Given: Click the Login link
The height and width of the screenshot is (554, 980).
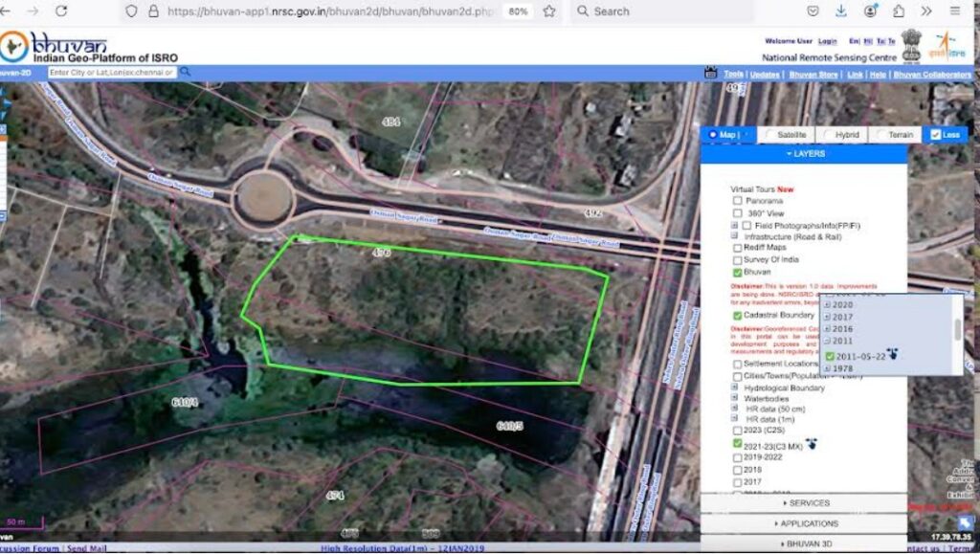Looking at the screenshot, I should [828, 41].
